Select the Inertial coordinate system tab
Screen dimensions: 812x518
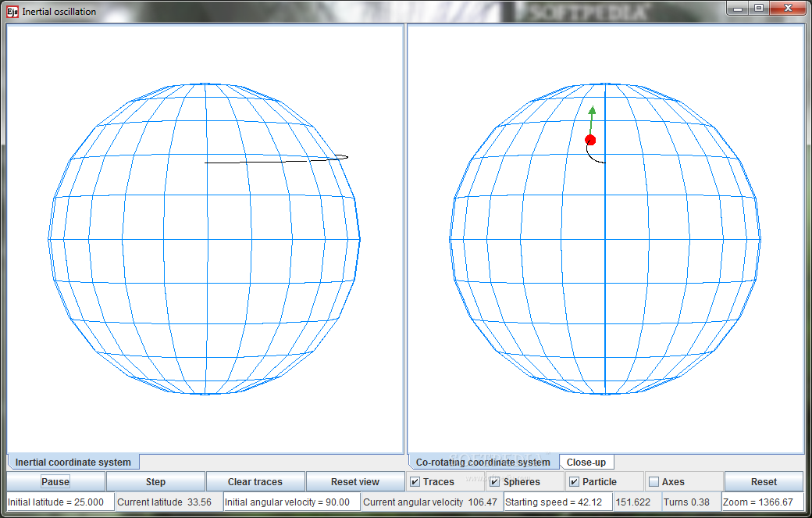coord(73,462)
